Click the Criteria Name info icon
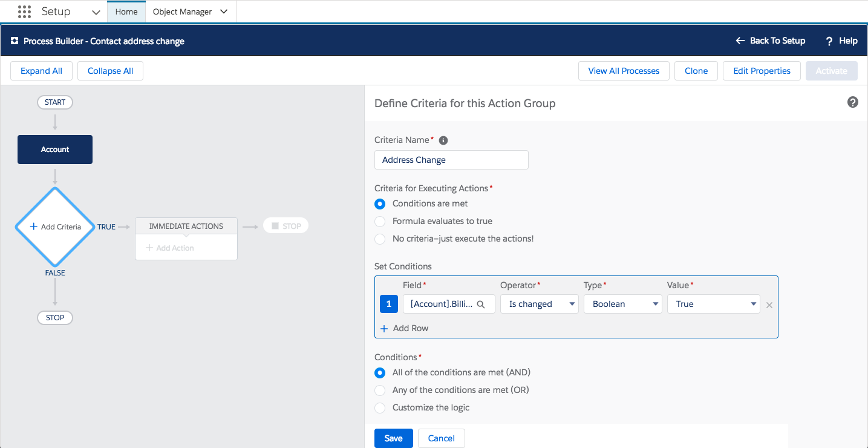Image resolution: width=868 pixels, height=448 pixels. coord(443,140)
